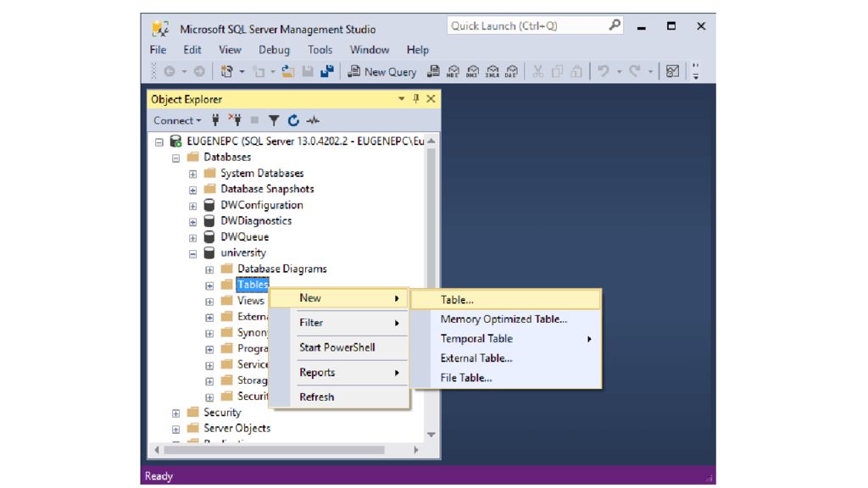Click the Undo arrow icon
868x488 pixels.
[604, 71]
